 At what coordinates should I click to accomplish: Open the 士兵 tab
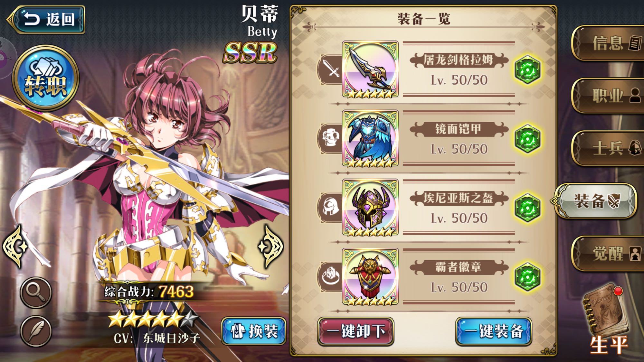[x=608, y=148]
